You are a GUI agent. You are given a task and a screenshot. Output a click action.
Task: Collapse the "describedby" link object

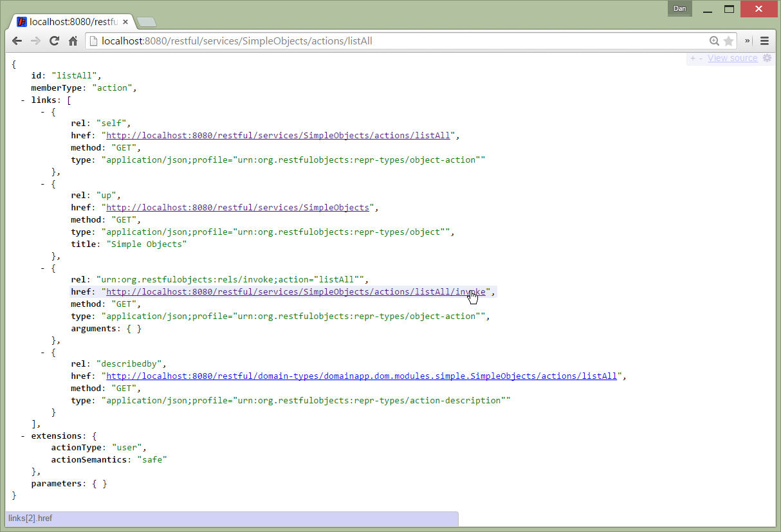click(43, 352)
